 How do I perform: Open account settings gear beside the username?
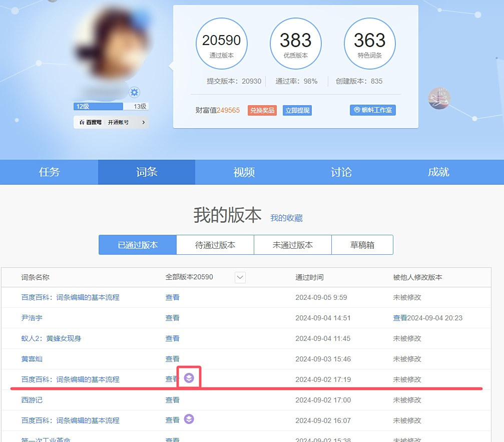tap(134, 93)
